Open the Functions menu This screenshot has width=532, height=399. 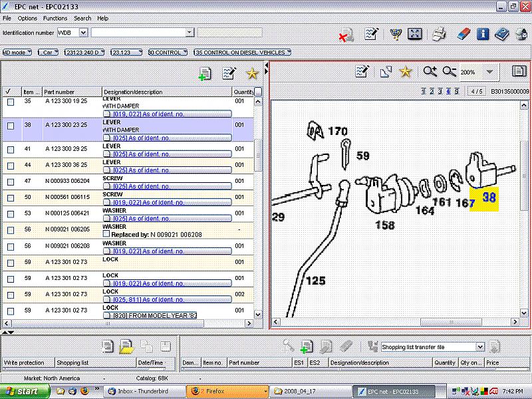[55, 18]
